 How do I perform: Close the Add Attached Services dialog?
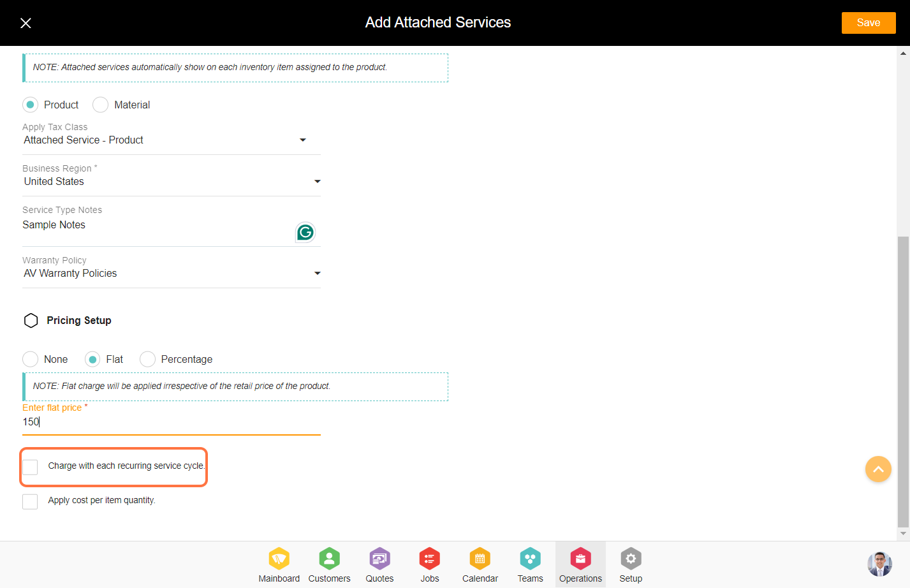[26, 23]
